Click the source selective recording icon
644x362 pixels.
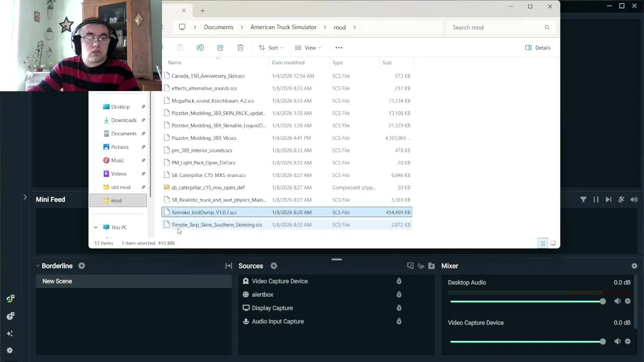click(x=421, y=266)
